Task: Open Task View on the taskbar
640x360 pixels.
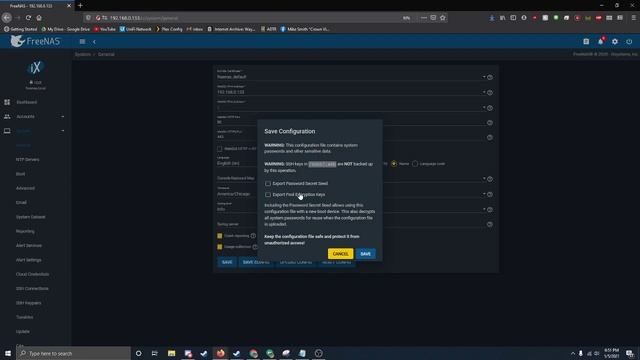Action: [155, 353]
